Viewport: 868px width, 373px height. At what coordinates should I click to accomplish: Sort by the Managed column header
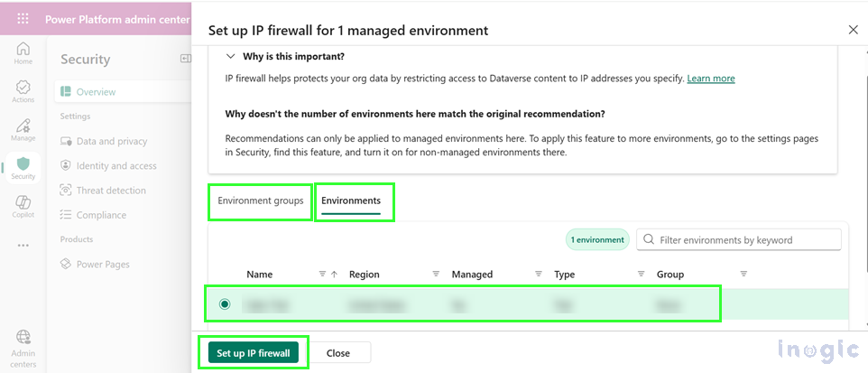coord(472,275)
